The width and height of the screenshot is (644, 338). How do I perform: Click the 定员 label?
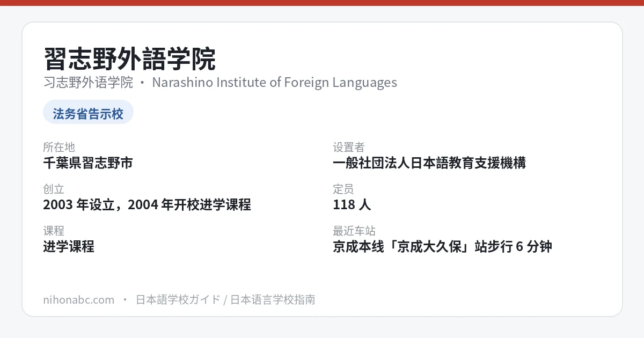tap(343, 189)
